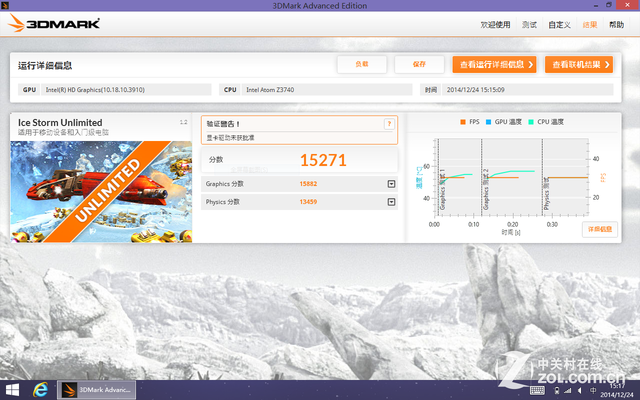Screen dimensions: 640x400
Task: Click the GPU field Intel(R) HD Graphics
Action: [x=126, y=90]
